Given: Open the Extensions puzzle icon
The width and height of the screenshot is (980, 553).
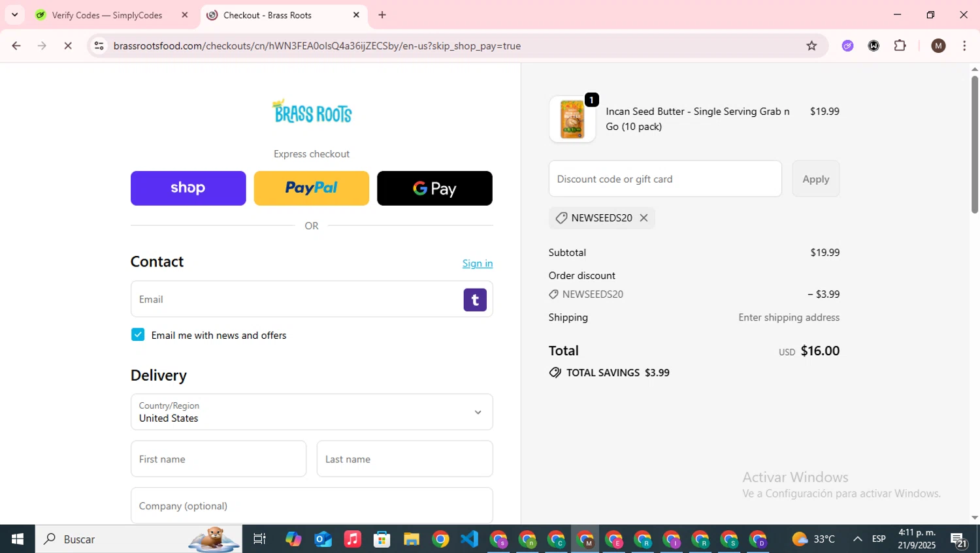Looking at the screenshot, I should click(x=900, y=46).
